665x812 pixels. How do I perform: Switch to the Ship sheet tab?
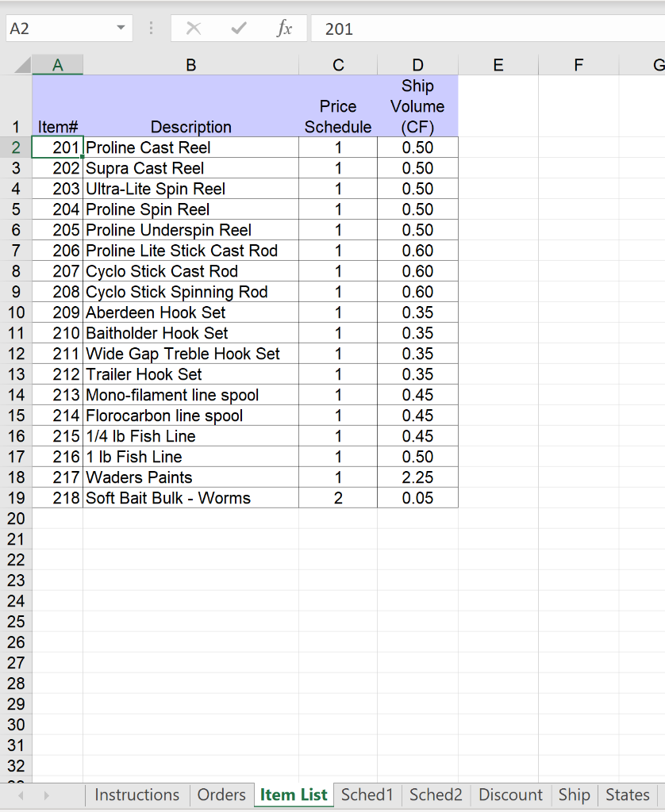point(575,795)
